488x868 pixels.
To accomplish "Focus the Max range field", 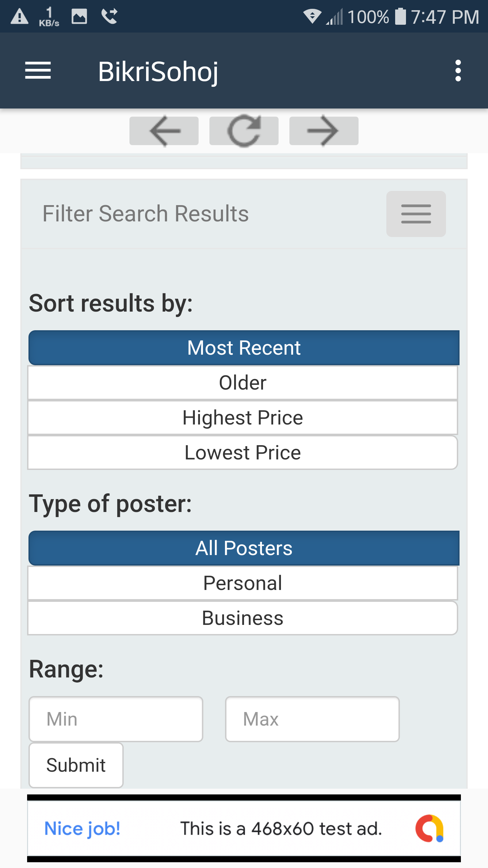I will tap(312, 719).
